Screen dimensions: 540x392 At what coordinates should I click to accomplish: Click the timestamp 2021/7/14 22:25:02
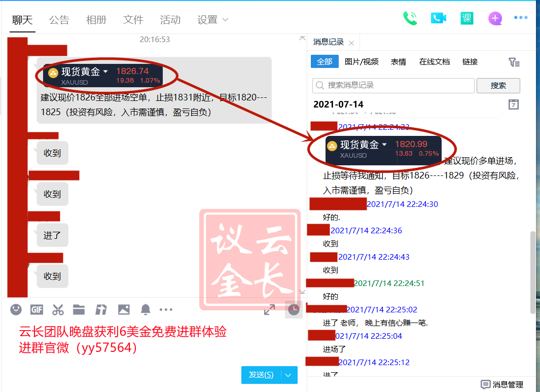pos(382,309)
